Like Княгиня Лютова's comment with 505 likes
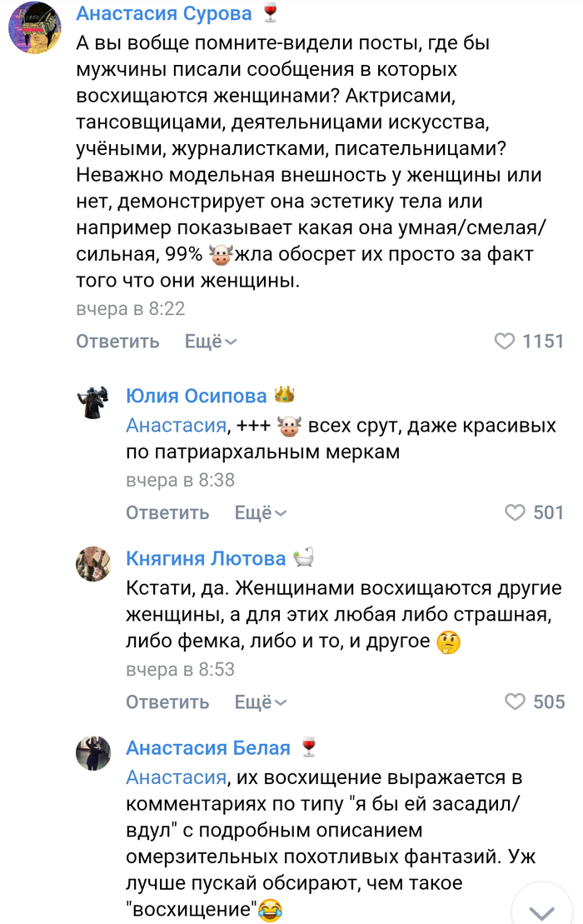 tap(516, 702)
